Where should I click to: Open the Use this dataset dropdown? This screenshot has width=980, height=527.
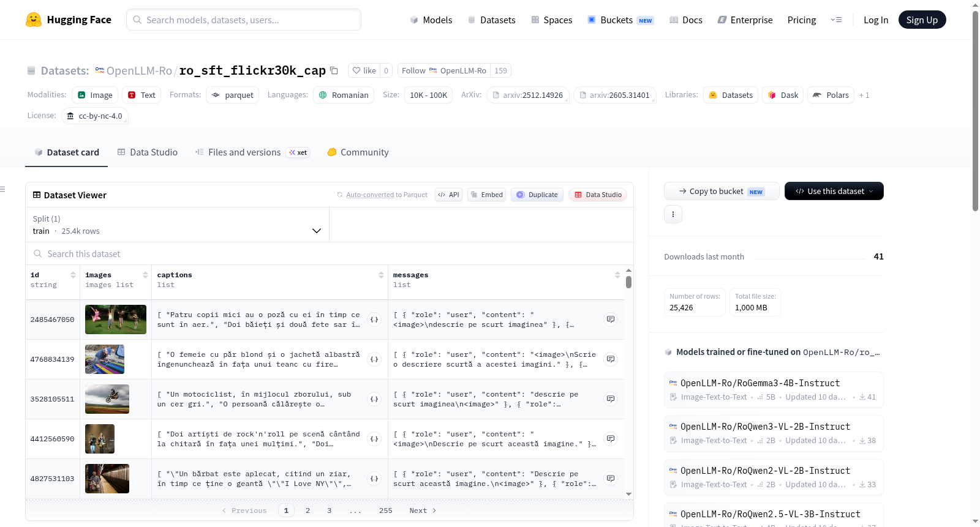tap(834, 191)
